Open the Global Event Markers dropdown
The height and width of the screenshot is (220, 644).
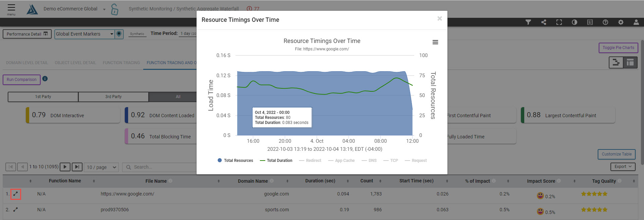pyautogui.click(x=85, y=34)
